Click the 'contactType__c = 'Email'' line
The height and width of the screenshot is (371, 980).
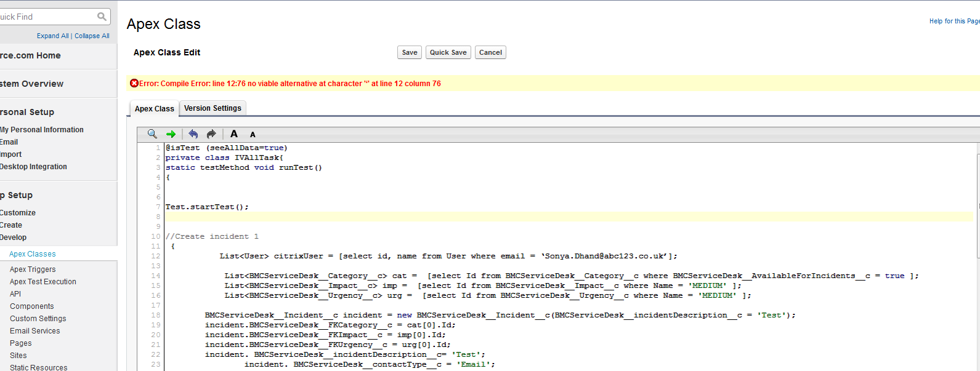[x=370, y=364]
